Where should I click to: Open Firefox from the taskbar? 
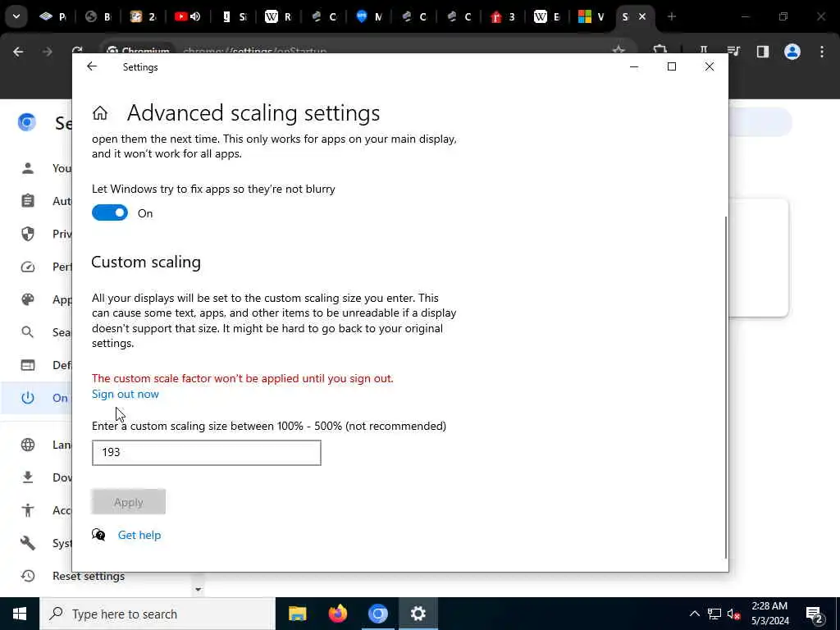point(337,614)
